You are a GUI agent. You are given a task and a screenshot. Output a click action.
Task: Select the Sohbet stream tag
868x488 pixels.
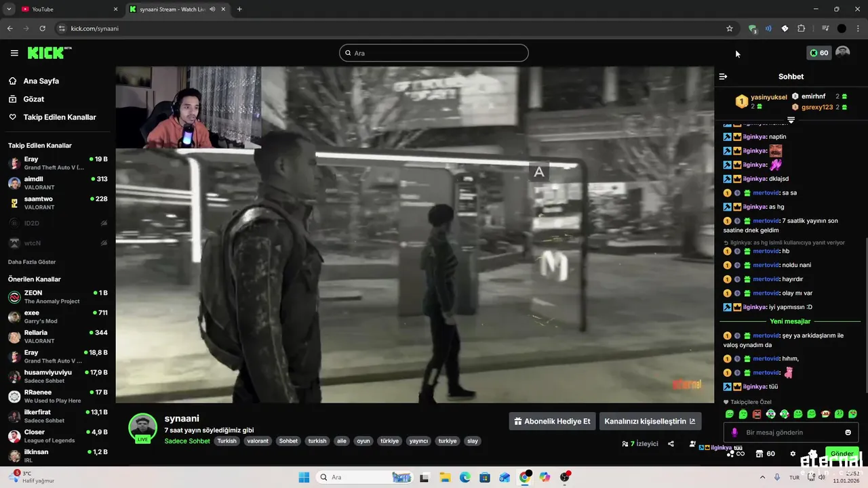pos(288,441)
